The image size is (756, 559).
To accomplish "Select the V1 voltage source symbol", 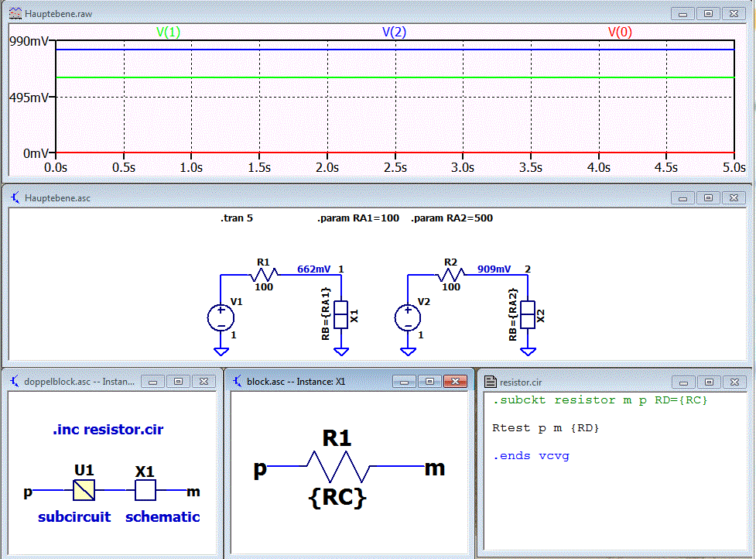I will (x=221, y=318).
